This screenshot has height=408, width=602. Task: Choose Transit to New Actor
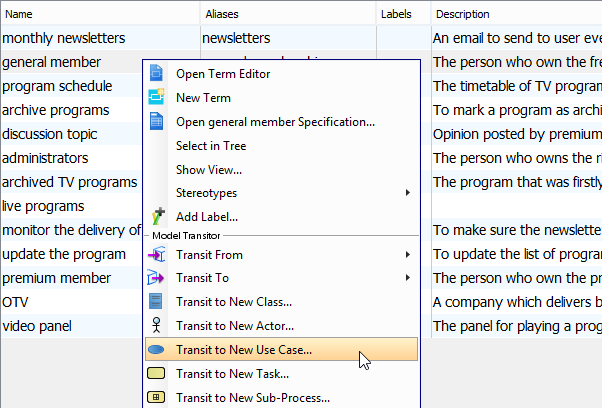click(x=281, y=325)
